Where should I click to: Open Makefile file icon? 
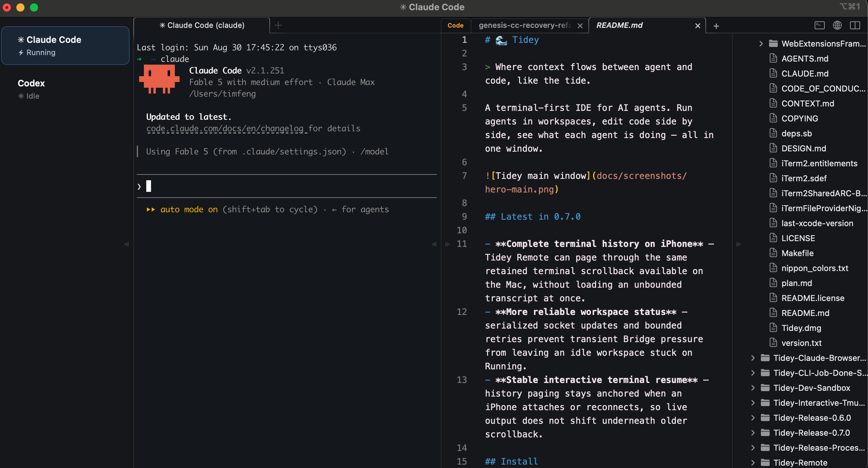pyautogui.click(x=773, y=253)
